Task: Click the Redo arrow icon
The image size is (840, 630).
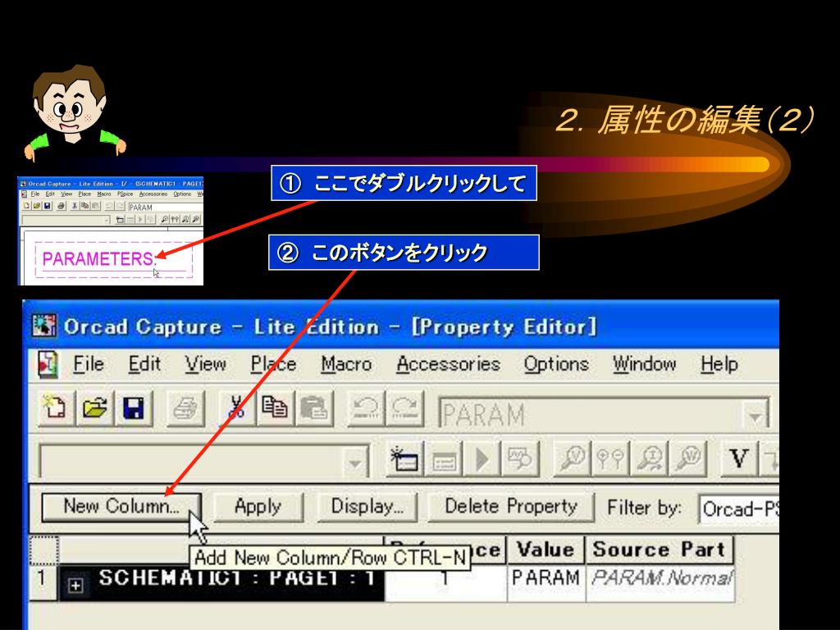Action: (405, 409)
